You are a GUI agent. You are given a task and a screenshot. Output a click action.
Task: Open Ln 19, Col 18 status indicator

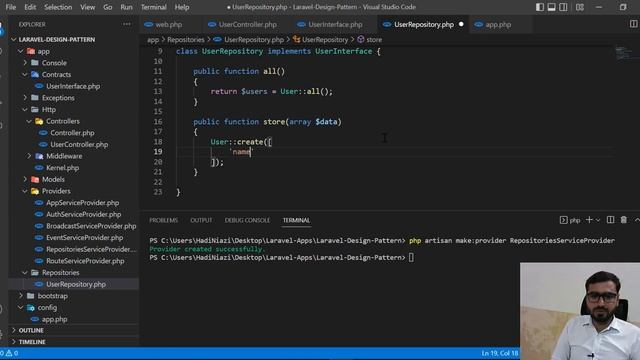tap(500, 353)
